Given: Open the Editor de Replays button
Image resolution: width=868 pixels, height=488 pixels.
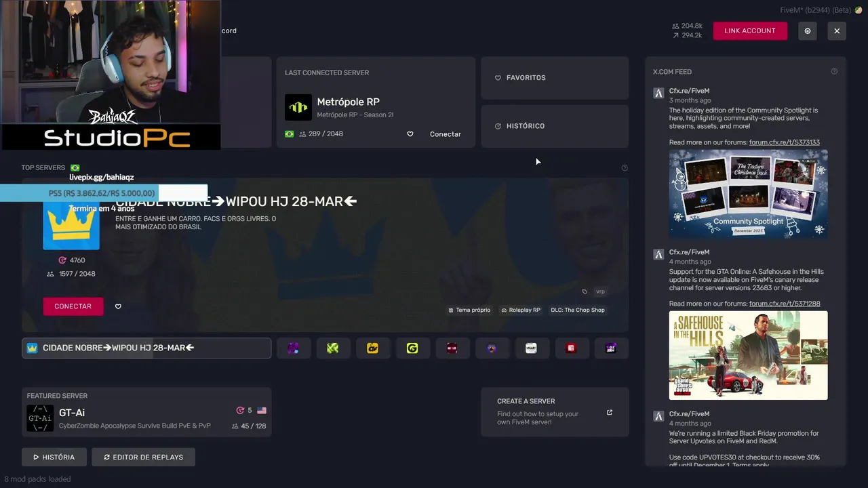Looking at the screenshot, I should (x=143, y=457).
